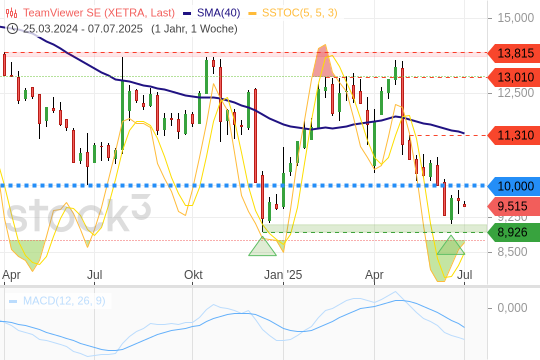This screenshot has width=540, height=360.
Task: Click the green 8,926 support label
Action: click(514, 232)
